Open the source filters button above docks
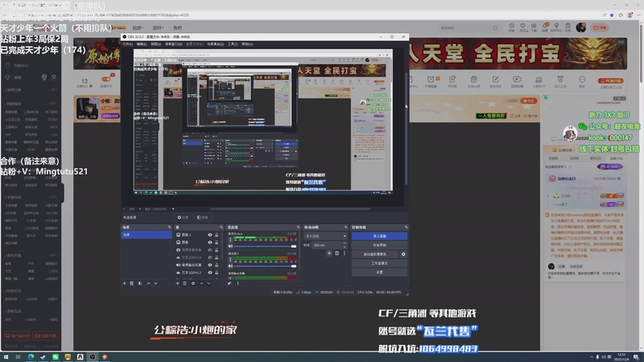This screenshot has width=644, height=362. point(203,217)
